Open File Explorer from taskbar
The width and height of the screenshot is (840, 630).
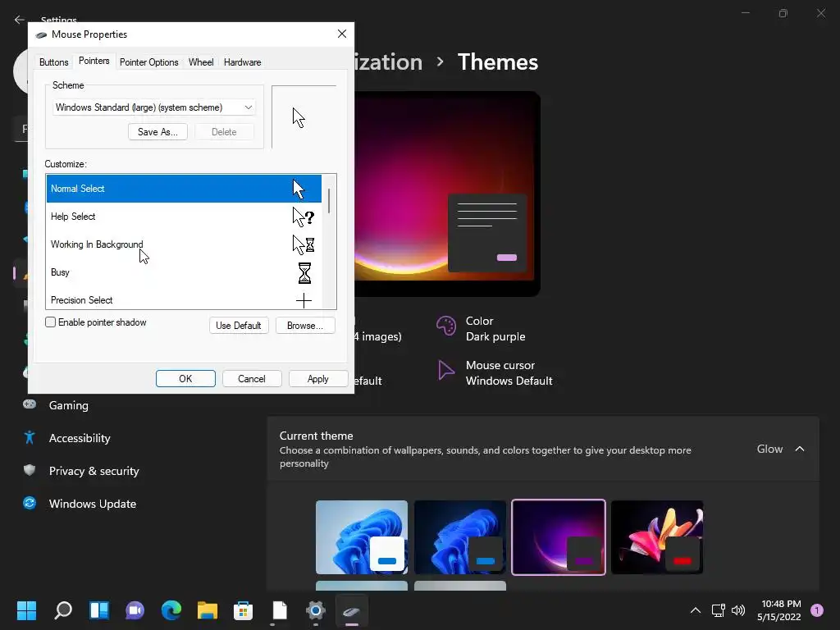click(208, 610)
